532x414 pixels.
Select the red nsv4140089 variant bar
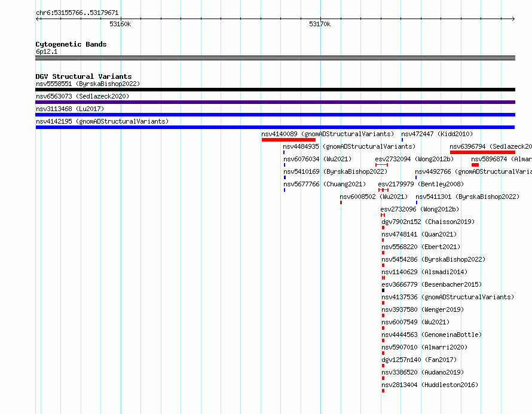pos(289,140)
